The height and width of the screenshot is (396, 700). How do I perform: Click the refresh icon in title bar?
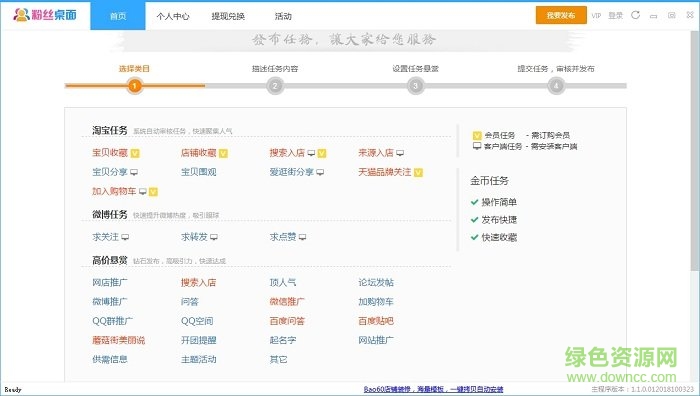point(635,15)
